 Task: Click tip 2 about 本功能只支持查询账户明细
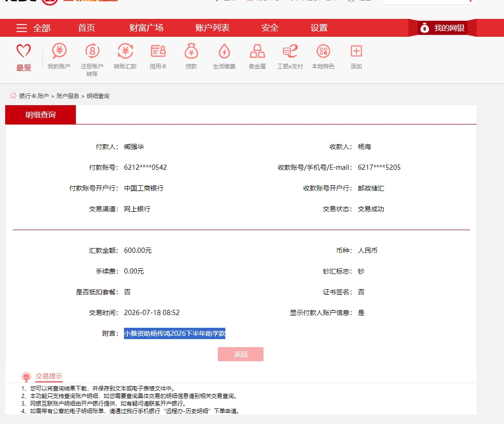pos(130,396)
